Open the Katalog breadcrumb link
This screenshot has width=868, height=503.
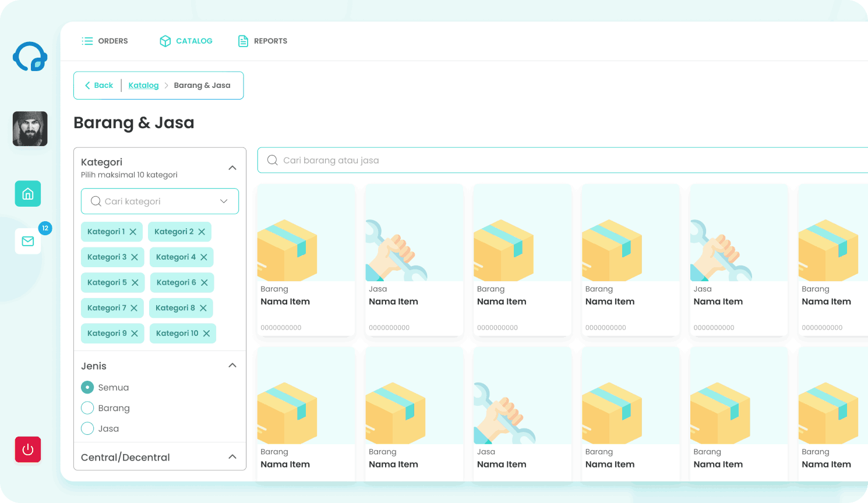143,85
